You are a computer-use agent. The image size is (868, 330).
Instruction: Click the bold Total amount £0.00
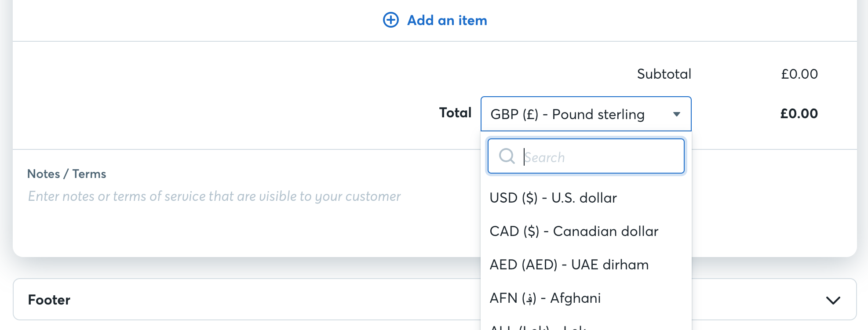(x=799, y=113)
